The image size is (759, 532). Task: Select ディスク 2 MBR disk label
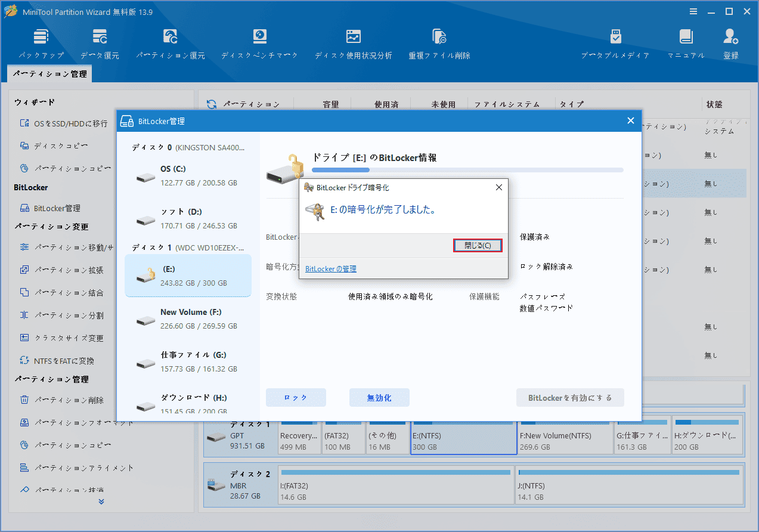pyautogui.click(x=240, y=485)
